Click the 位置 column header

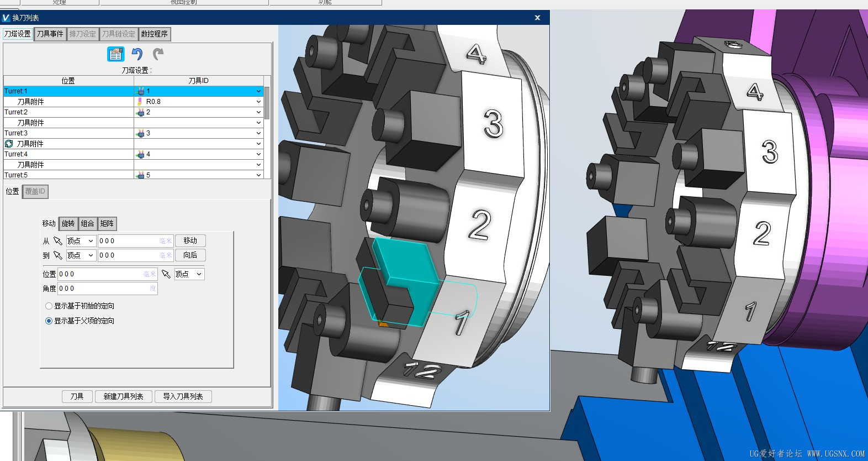68,81
